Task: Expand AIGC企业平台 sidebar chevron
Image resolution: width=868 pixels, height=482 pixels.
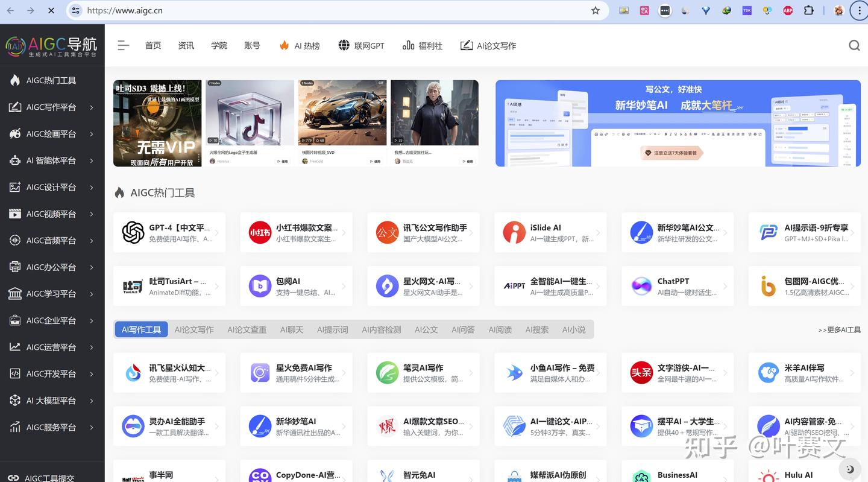Action: [92, 320]
